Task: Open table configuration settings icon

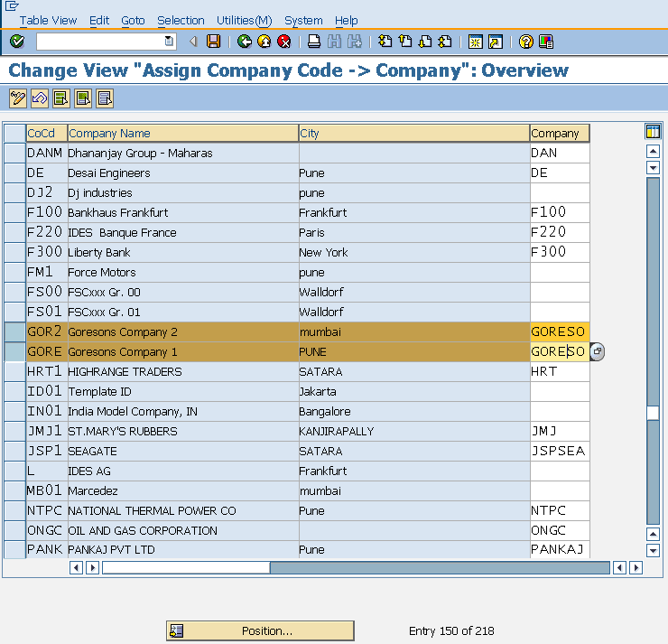Action: click(x=653, y=131)
